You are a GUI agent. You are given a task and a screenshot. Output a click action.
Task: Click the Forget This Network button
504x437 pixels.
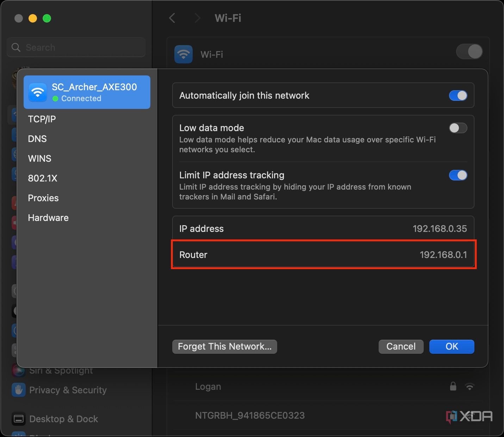coord(224,346)
